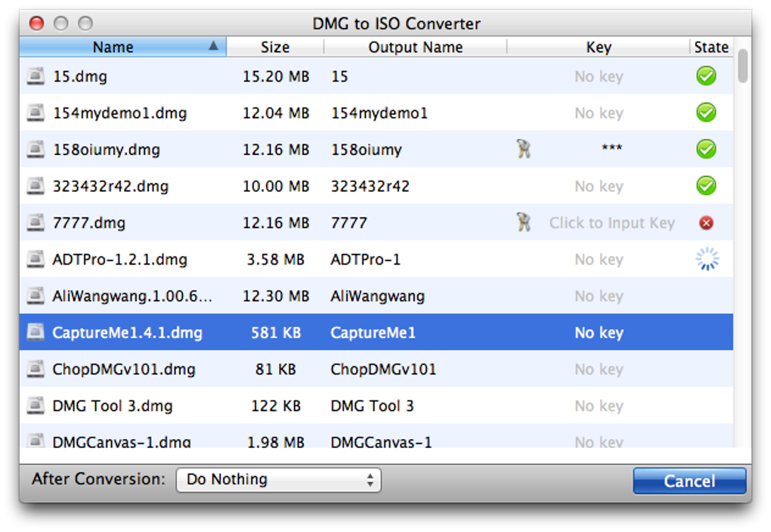This screenshot has width=771, height=532.
Task: Click the disk icon beside 15.dmg
Action: click(x=35, y=76)
